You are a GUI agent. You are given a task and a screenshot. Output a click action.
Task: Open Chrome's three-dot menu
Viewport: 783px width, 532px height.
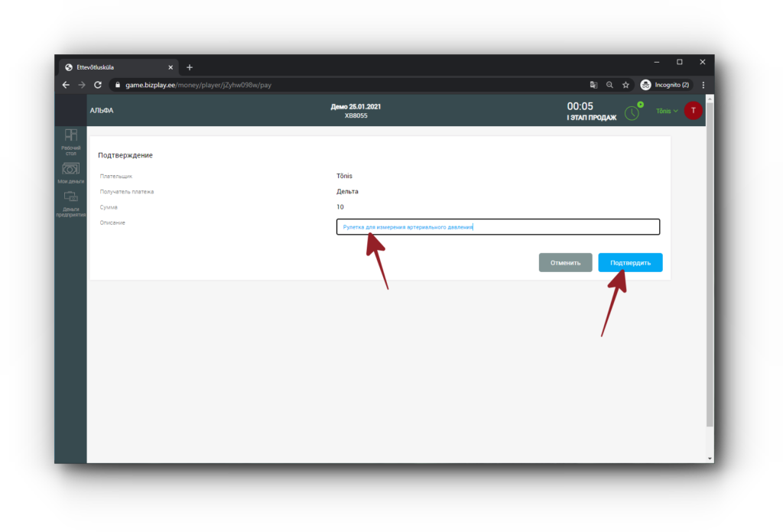click(703, 85)
